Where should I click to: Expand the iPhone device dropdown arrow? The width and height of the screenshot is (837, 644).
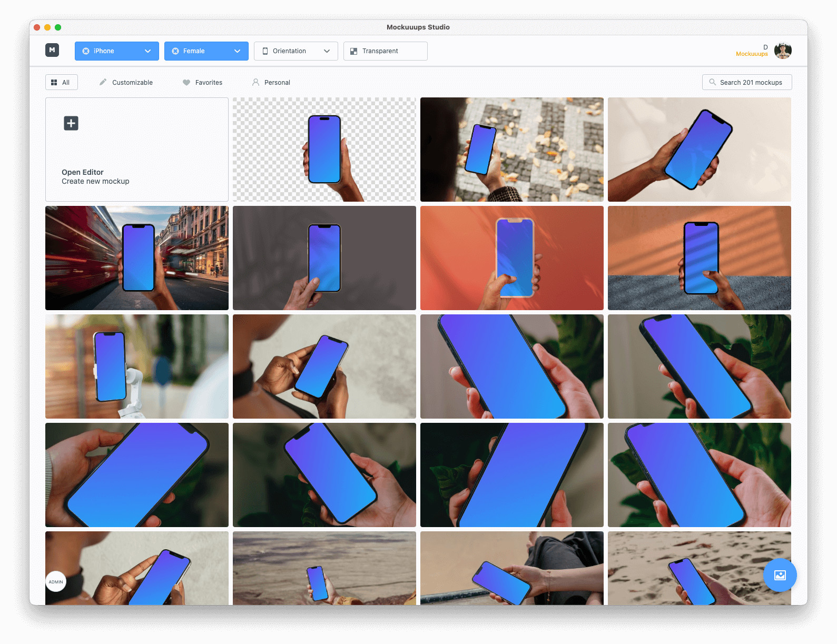147,51
